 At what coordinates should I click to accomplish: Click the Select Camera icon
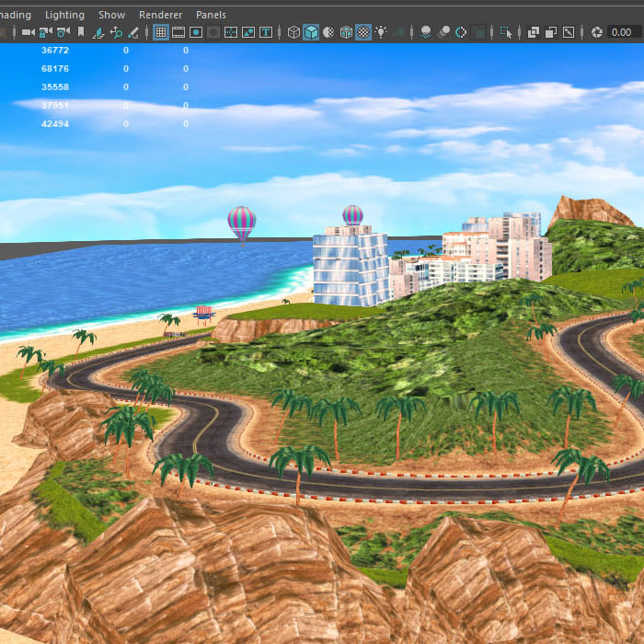pyautogui.click(x=28, y=32)
